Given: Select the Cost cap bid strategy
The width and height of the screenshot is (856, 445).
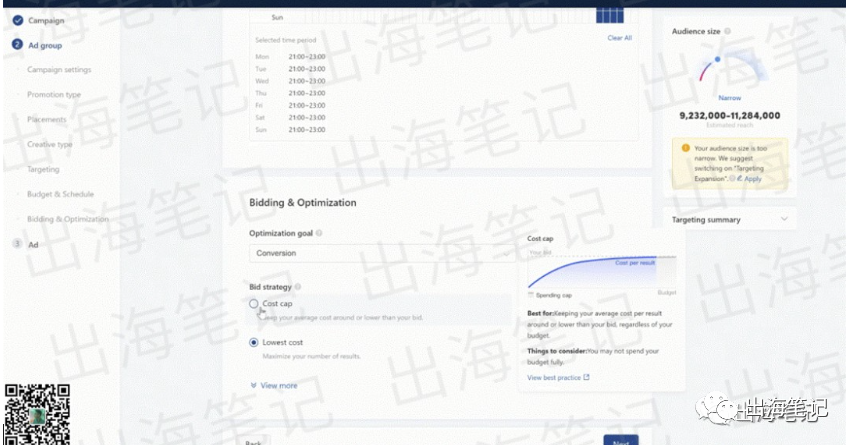Looking at the screenshot, I should click(x=254, y=304).
